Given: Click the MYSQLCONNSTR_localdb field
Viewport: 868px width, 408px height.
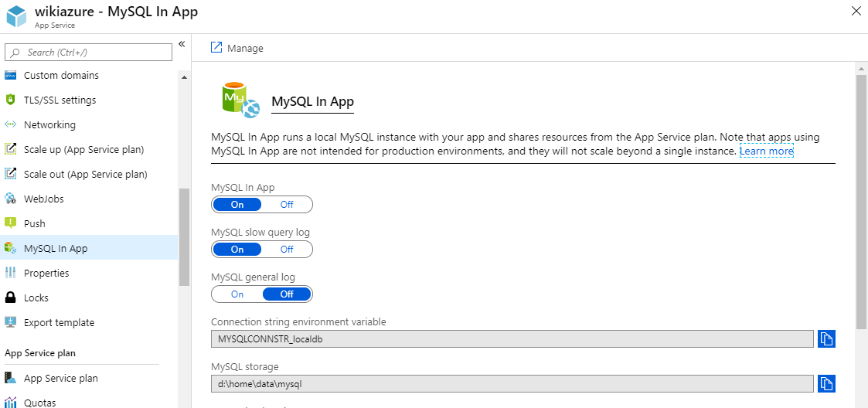Looking at the screenshot, I should click(512, 338).
